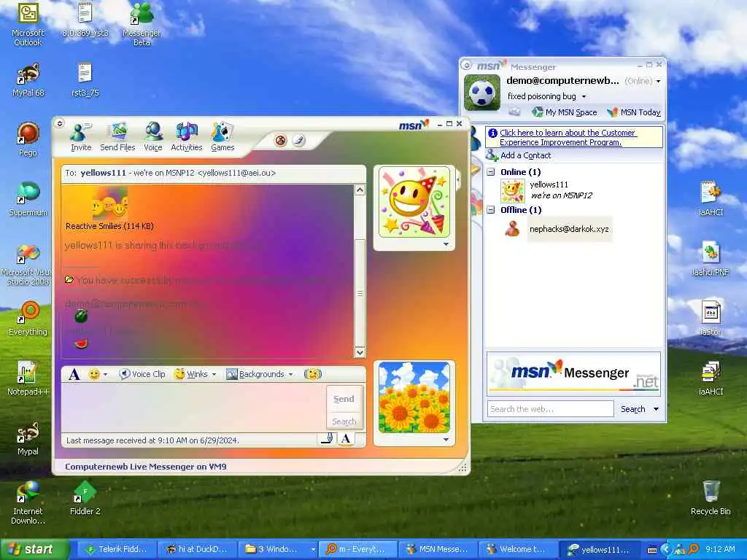Invite someone to this conversation
Viewport: 747px width, 560px height.
pyautogui.click(x=80, y=137)
